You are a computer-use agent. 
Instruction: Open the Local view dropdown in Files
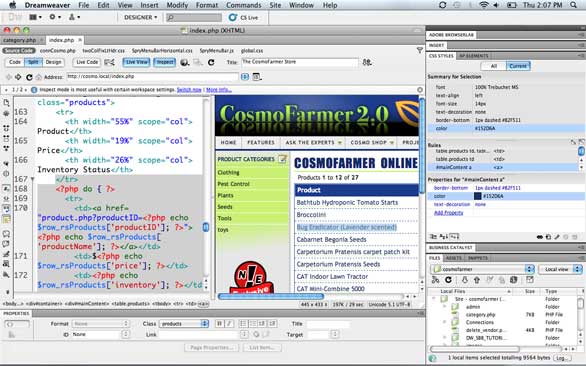coord(560,269)
